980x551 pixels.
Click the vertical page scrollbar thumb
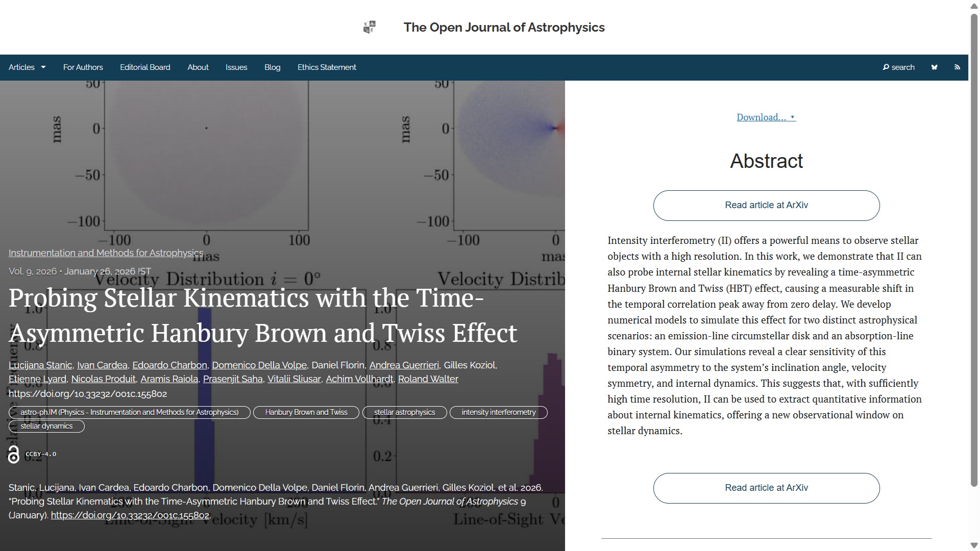click(x=974, y=250)
